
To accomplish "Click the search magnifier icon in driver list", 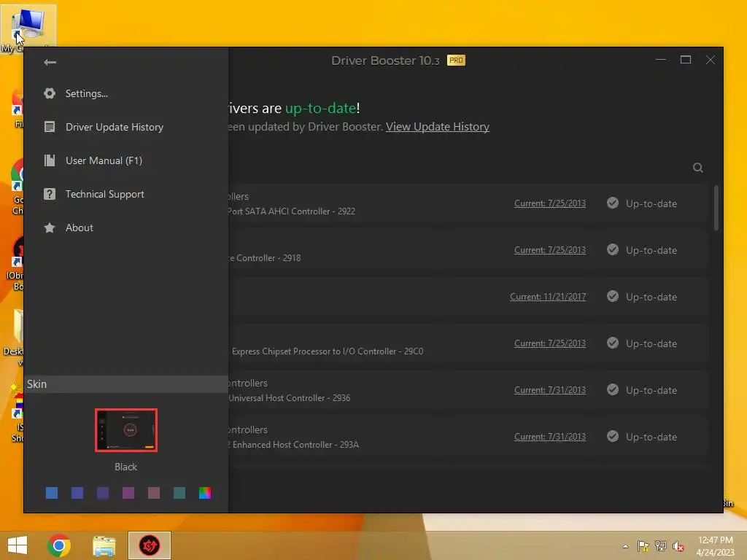I will click(x=698, y=168).
